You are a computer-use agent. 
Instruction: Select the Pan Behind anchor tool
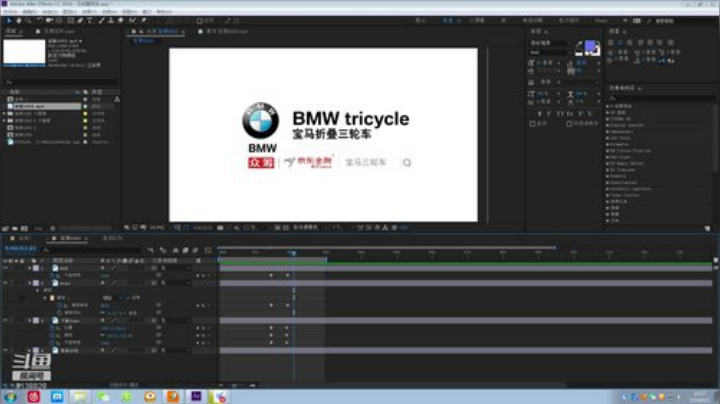point(59,21)
